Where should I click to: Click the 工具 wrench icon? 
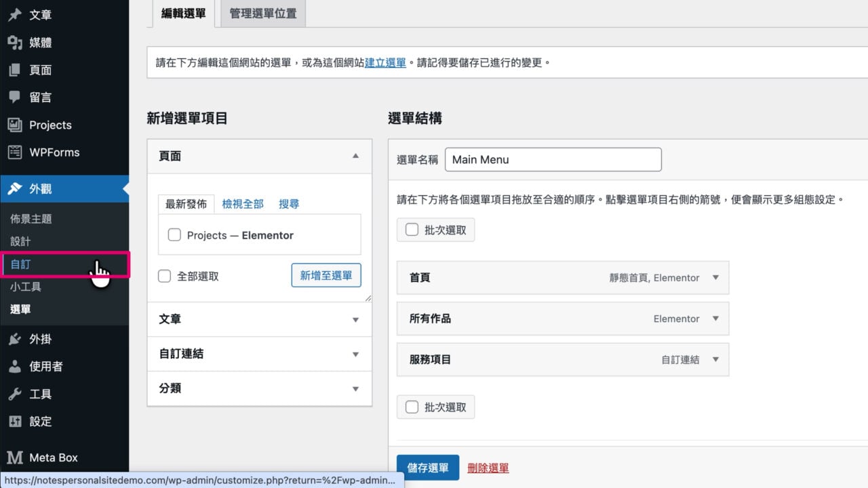point(14,394)
